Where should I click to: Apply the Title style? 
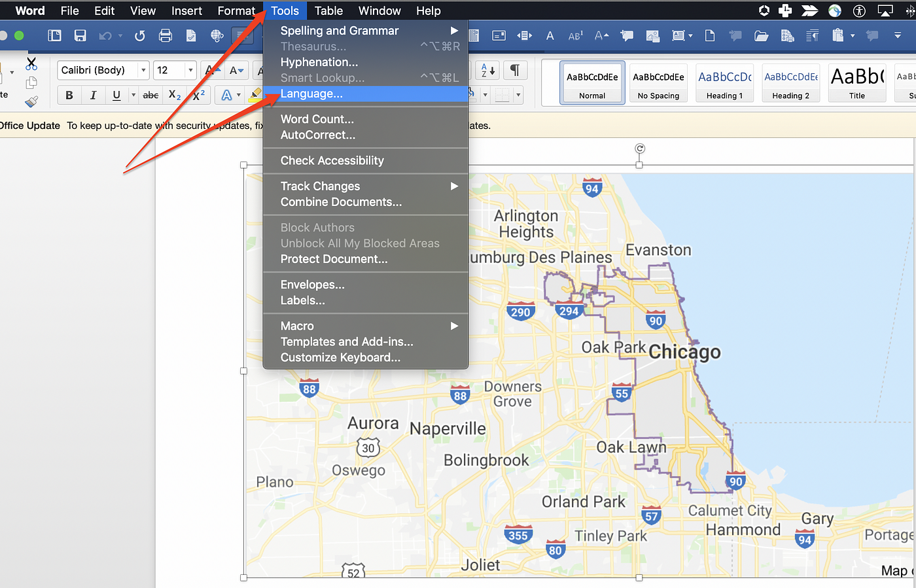(857, 82)
